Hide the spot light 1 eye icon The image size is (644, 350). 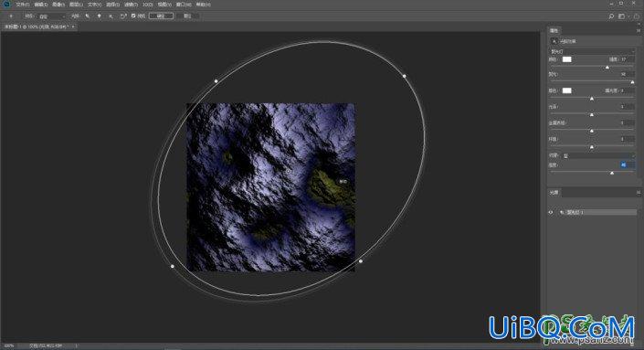coord(551,212)
